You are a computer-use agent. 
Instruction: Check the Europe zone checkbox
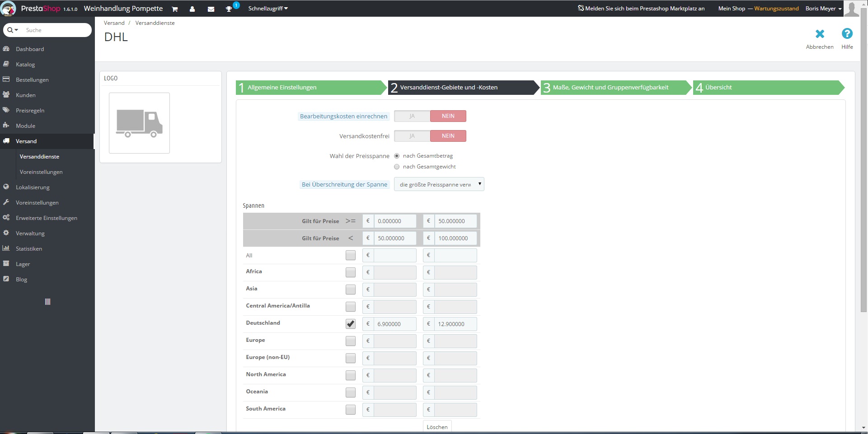click(x=351, y=341)
